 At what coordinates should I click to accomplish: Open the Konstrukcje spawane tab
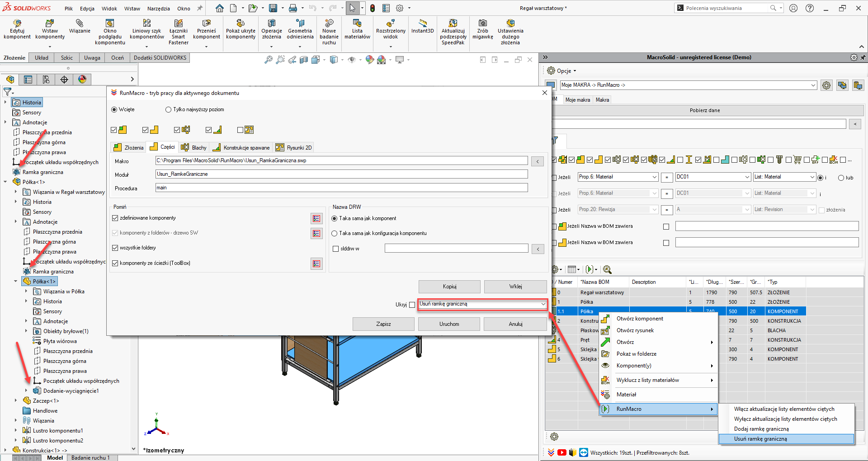(x=241, y=147)
